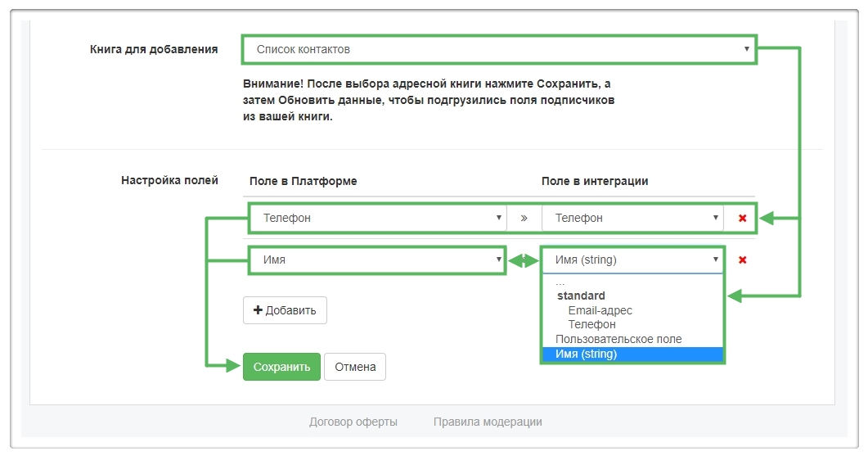This screenshot has height=456, width=868.
Task: Select highlighted Имя (string) list option
Action: tap(586, 354)
